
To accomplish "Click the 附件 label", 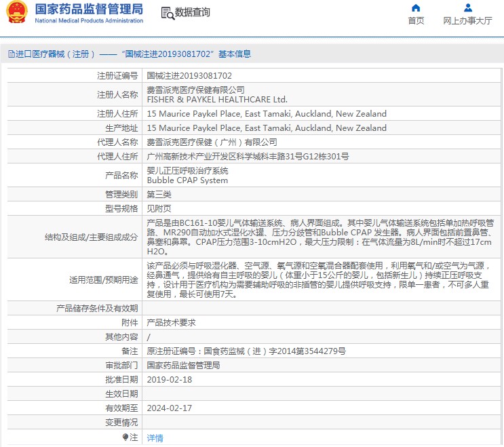I will tap(130, 323).
